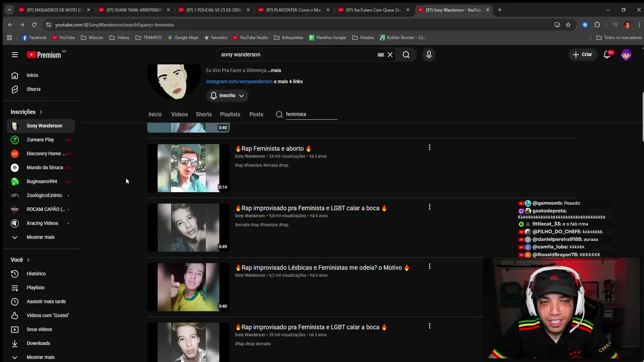Switch to the channel Posts tab
The width and height of the screenshot is (644, 362).
256,115
